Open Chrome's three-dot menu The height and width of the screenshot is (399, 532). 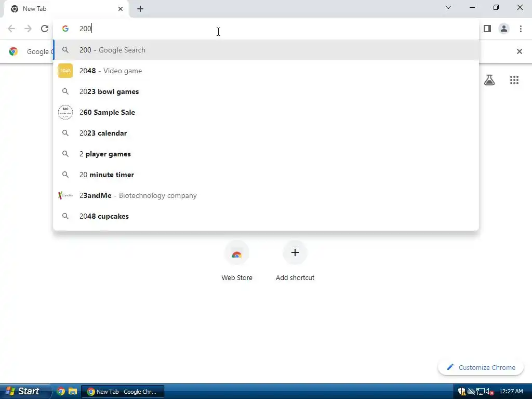[521, 29]
